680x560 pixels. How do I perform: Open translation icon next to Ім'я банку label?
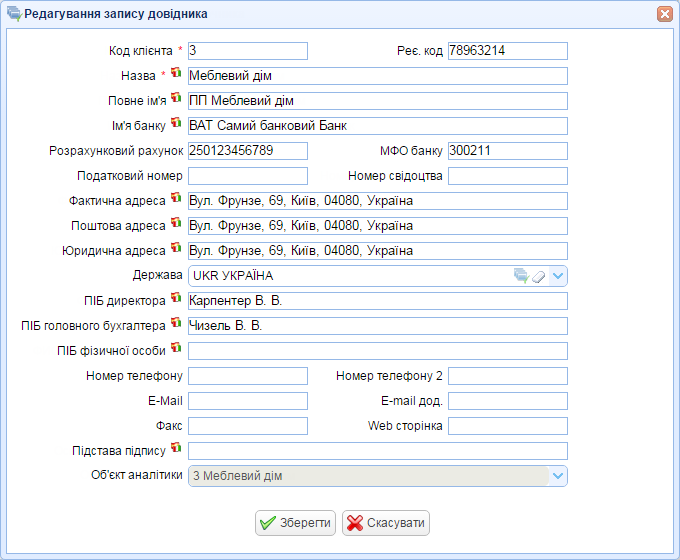click(x=176, y=123)
